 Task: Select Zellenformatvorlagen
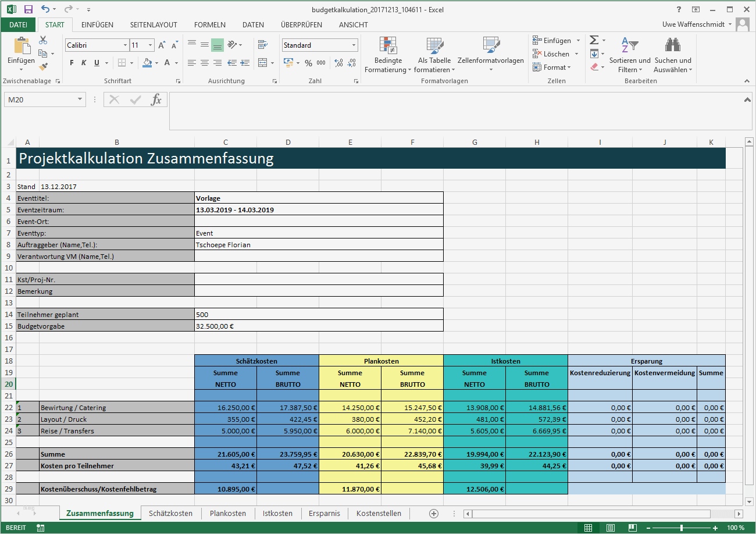pyautogui.click(x=490, y=55)
